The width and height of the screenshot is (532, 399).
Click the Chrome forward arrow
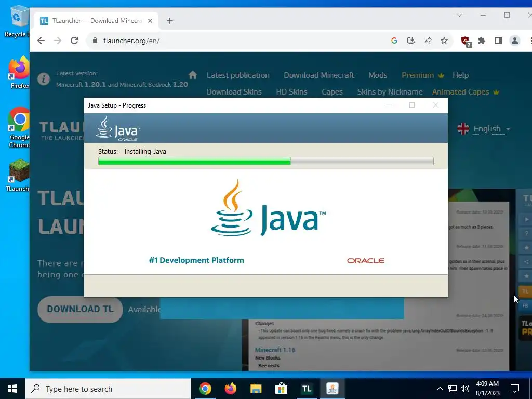[x=58, y=41]
